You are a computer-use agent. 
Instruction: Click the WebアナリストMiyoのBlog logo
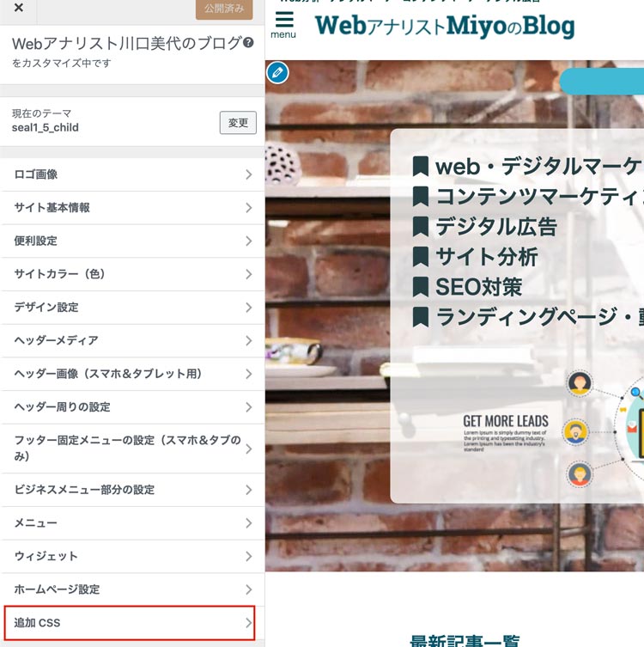(x=445, y=26)
